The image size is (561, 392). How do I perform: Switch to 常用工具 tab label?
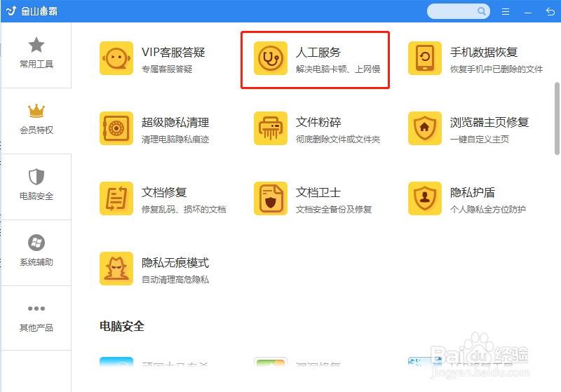point(36,65)
